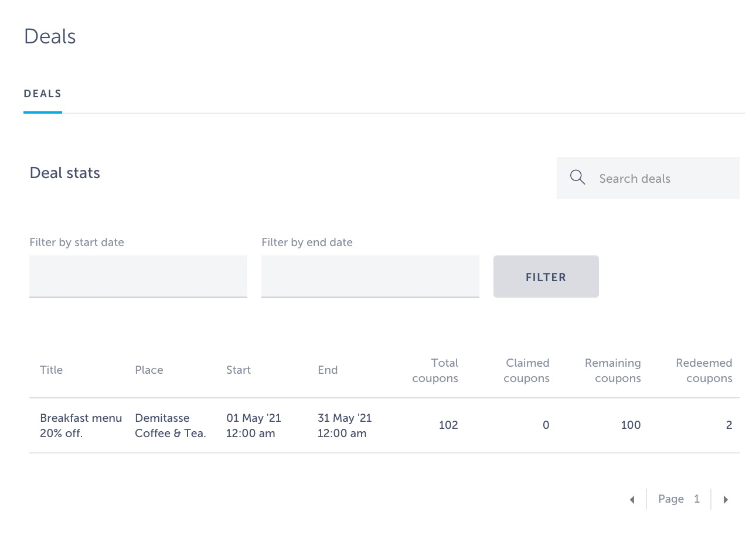This screenshot has height=539, width=756.
Task: Go to the previous page arrow
Action: [632, 500]
